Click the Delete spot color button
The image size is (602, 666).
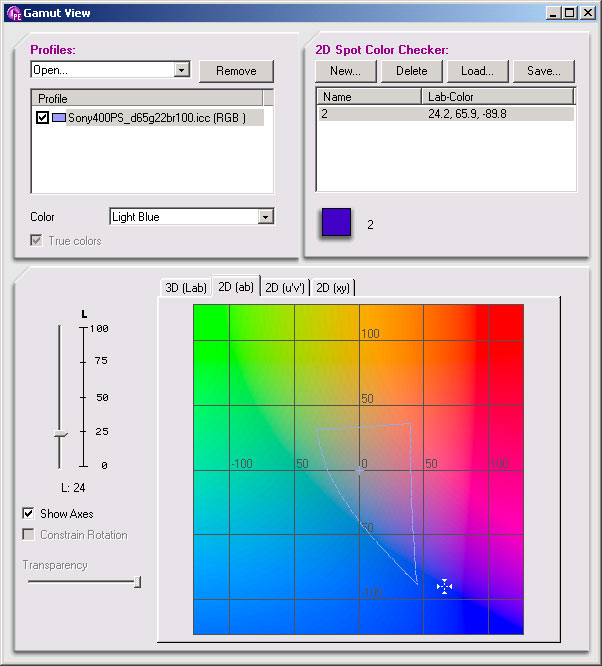click(412, 71)
